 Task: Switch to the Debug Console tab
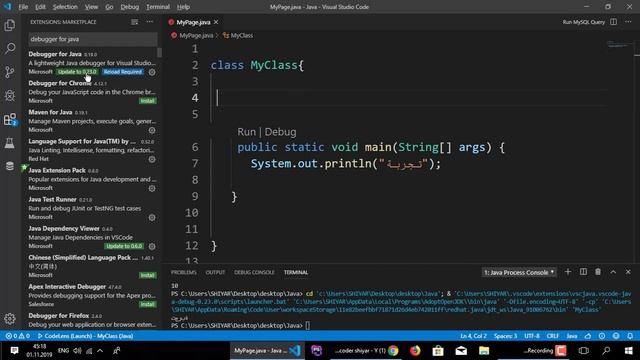click(254, 272)
